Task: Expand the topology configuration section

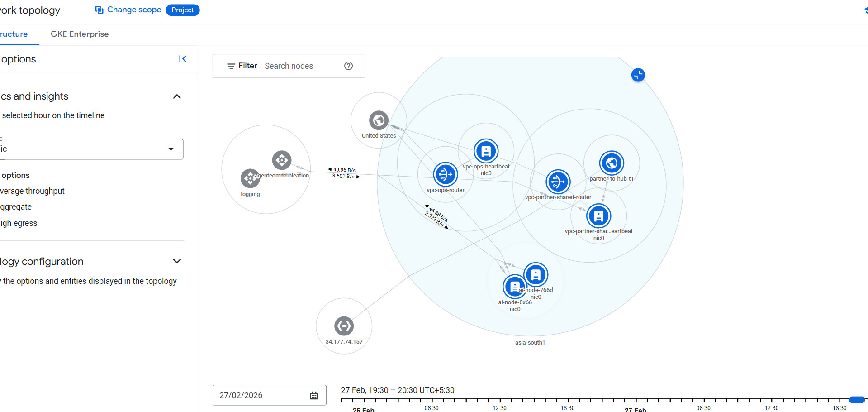Action: coord(177,261)
